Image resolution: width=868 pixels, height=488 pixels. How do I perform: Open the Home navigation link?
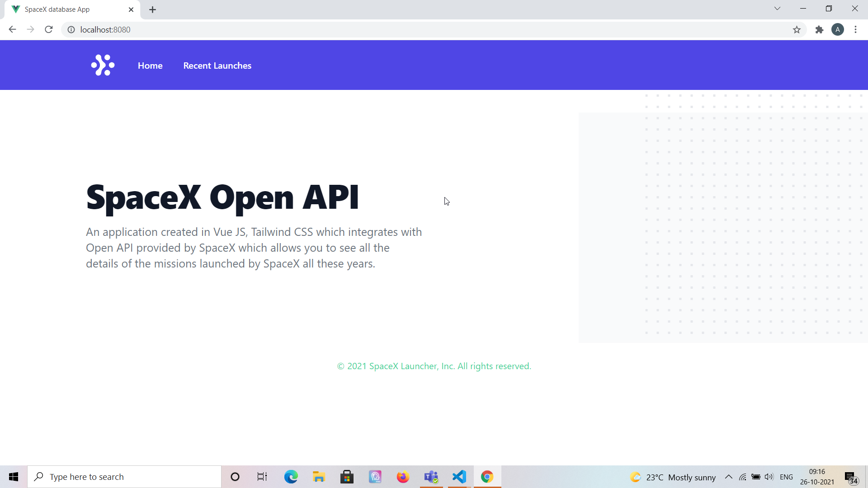150,66
